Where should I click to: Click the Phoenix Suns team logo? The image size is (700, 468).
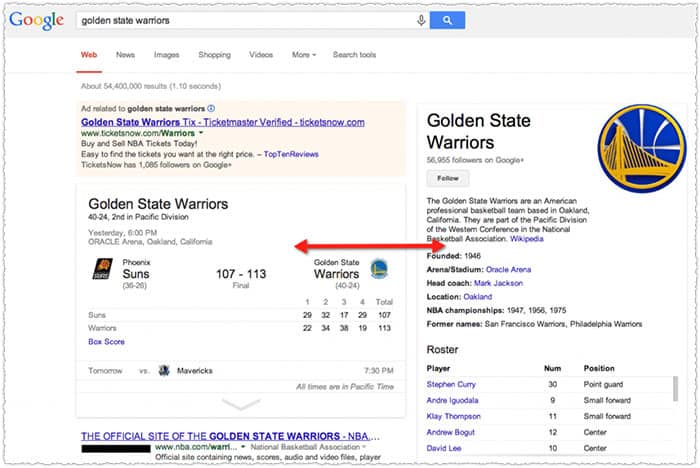[x=102, y=269]
